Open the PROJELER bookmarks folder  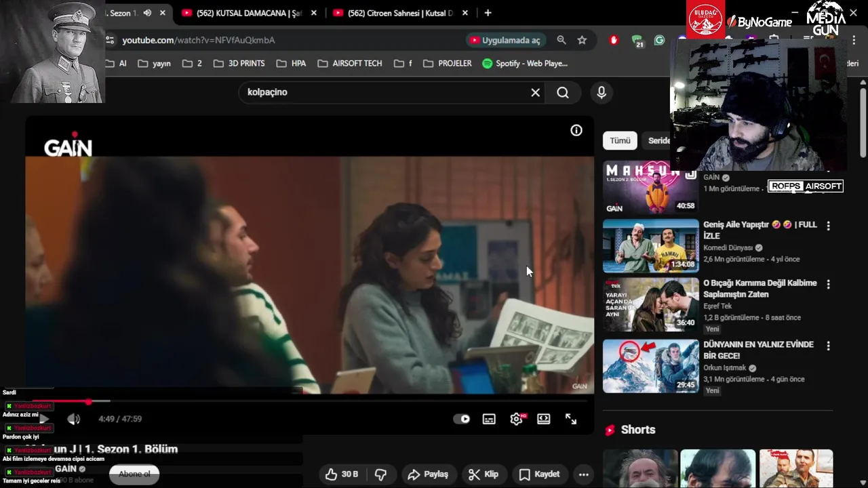447,63
